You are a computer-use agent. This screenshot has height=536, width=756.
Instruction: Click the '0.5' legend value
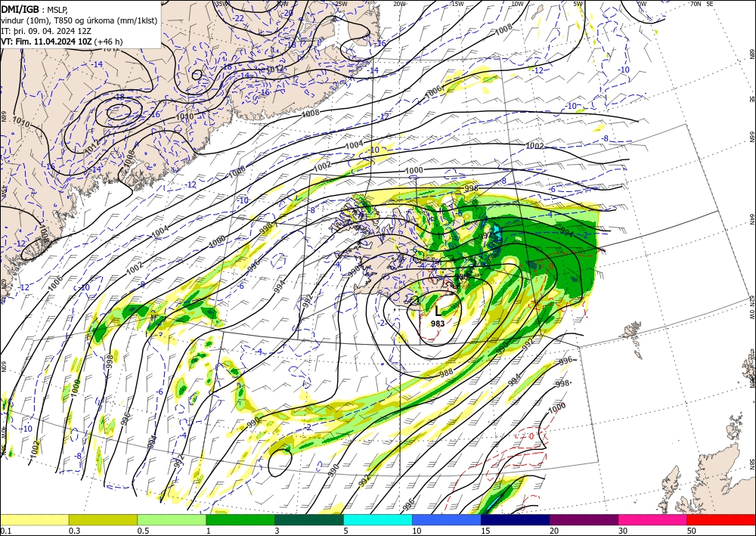143,531
